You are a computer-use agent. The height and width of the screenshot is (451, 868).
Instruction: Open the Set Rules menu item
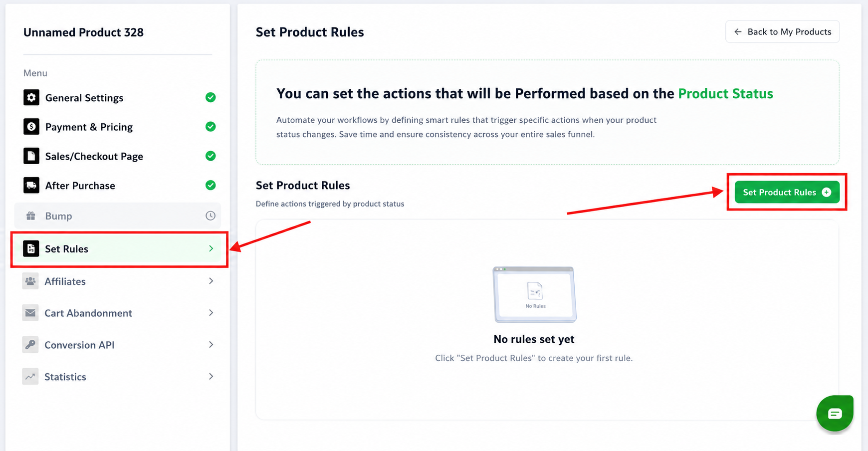(119, 248)
